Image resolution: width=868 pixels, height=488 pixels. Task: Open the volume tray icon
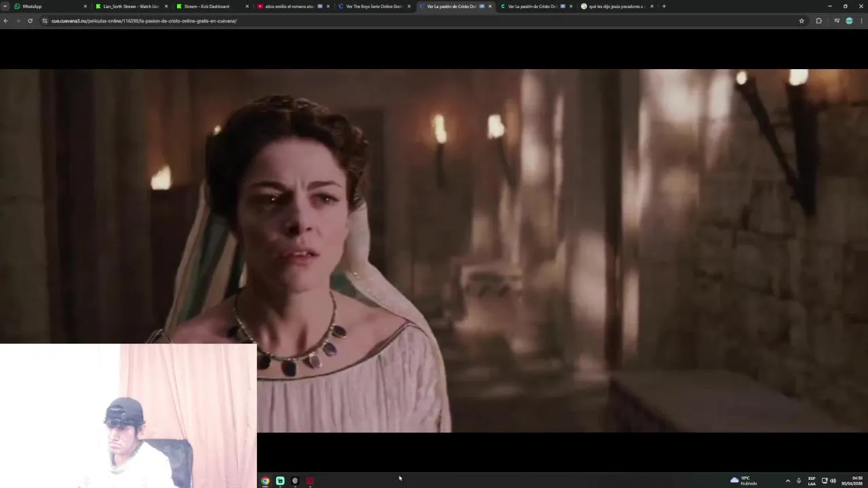click(833, 481)
